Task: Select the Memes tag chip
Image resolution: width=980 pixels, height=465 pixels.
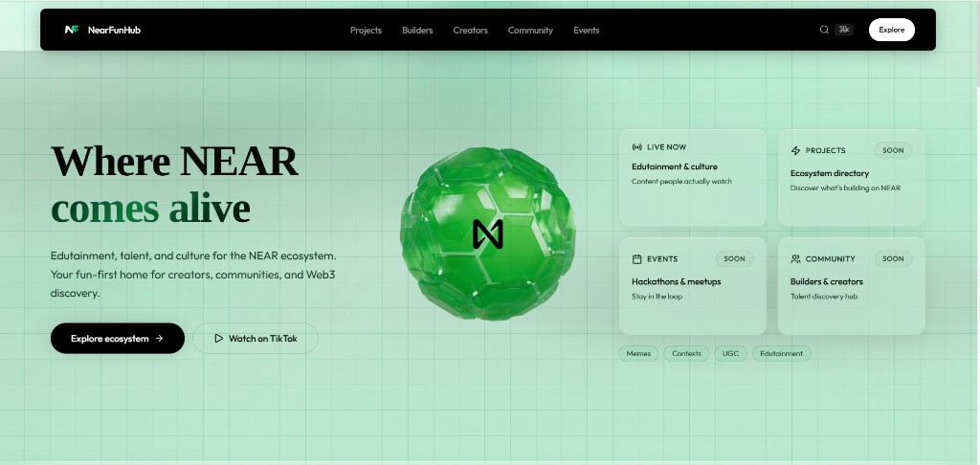Action: pyautogui.click(x=638, y=354)
